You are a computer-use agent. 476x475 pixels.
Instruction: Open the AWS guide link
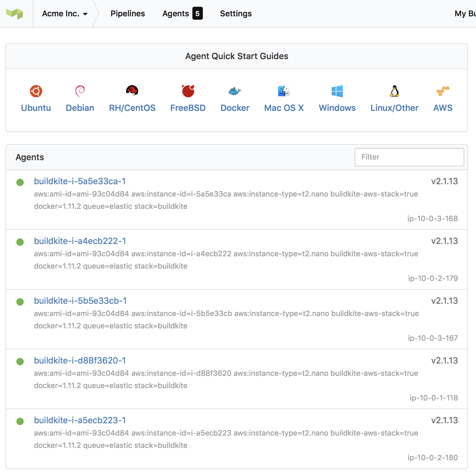(443, 108)
